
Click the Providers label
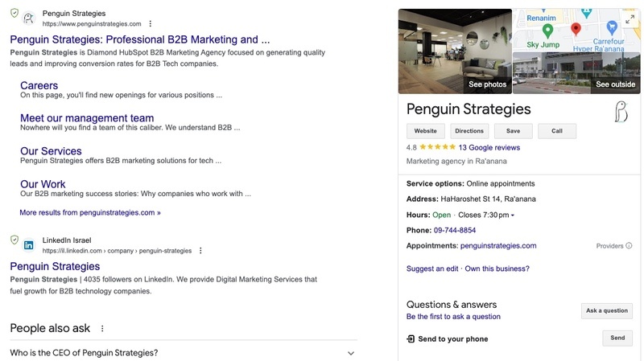click(x=609, y=246)
